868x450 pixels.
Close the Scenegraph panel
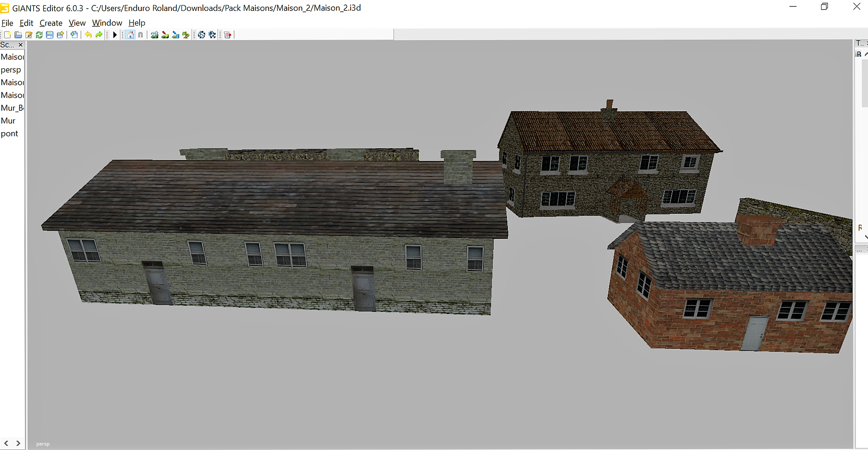tap(21, 45)
